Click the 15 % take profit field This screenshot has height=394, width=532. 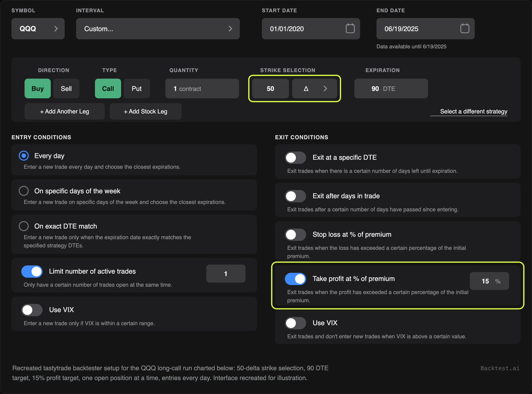[489, 281]
